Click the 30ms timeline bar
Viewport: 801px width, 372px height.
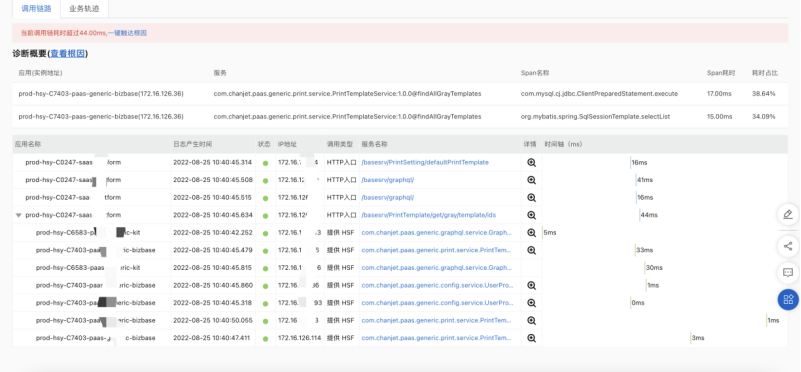pos(645,268)
